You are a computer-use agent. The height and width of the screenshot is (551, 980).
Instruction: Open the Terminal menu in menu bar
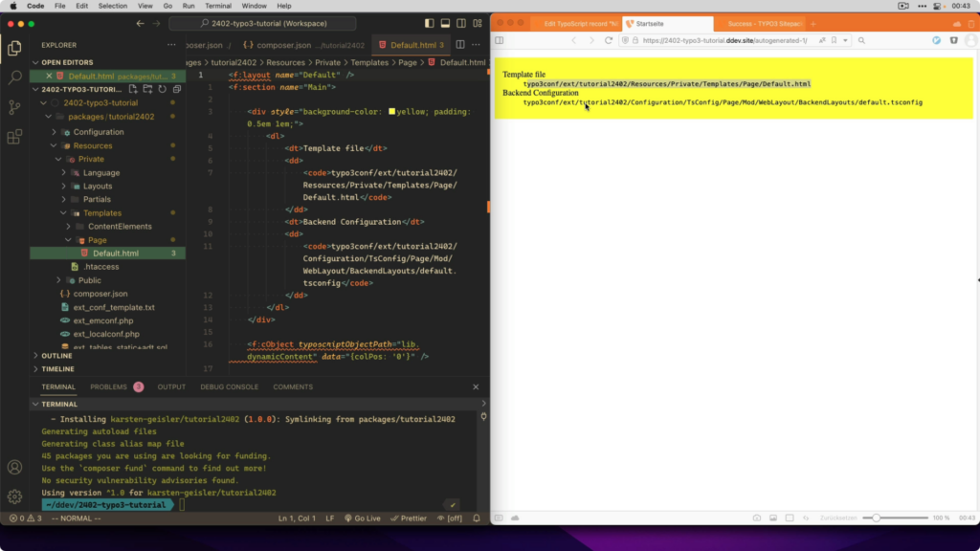click(218, 6)
